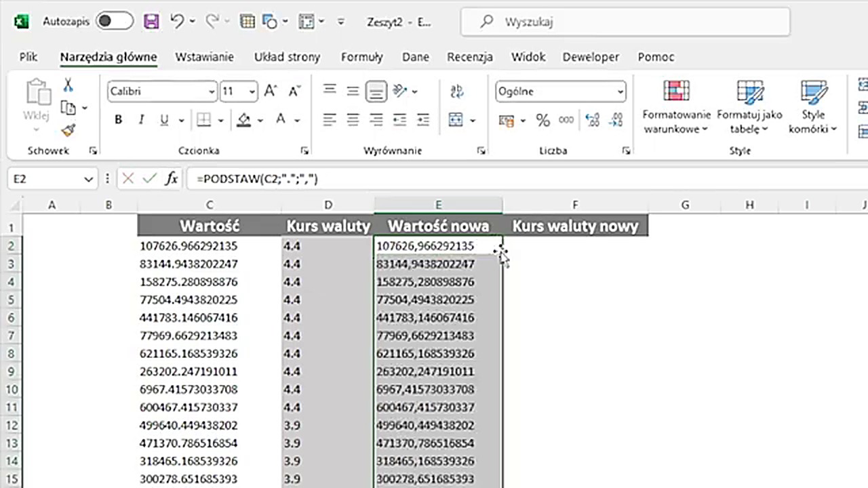The width and height of the screenshot is (868, 488).
Task: Click the Save icon in title bar
Action: point(151,22)
